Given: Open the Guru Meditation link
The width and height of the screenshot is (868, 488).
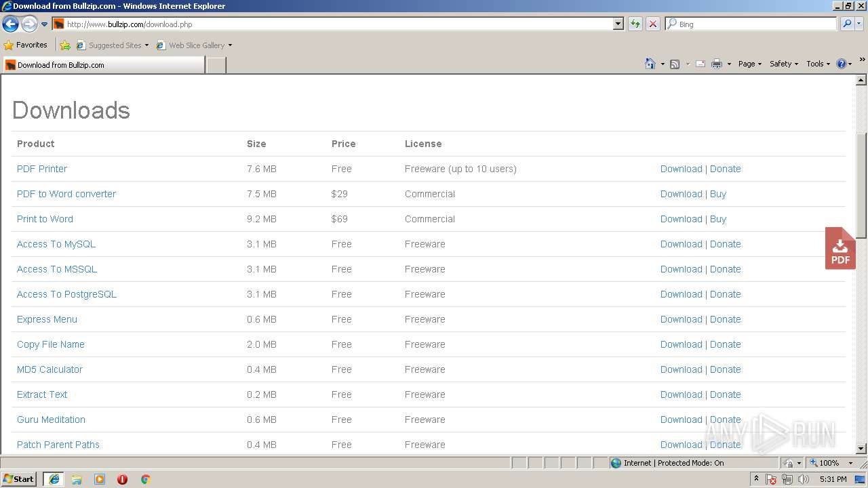Looking at the screenshot, I should point(51,420).
